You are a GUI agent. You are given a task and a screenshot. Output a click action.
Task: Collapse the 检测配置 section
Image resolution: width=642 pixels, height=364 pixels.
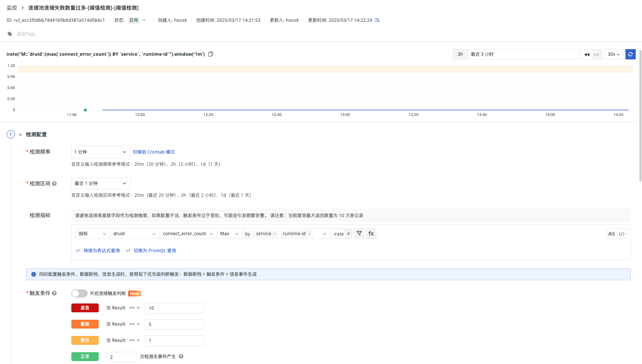(x=20, y=135)
